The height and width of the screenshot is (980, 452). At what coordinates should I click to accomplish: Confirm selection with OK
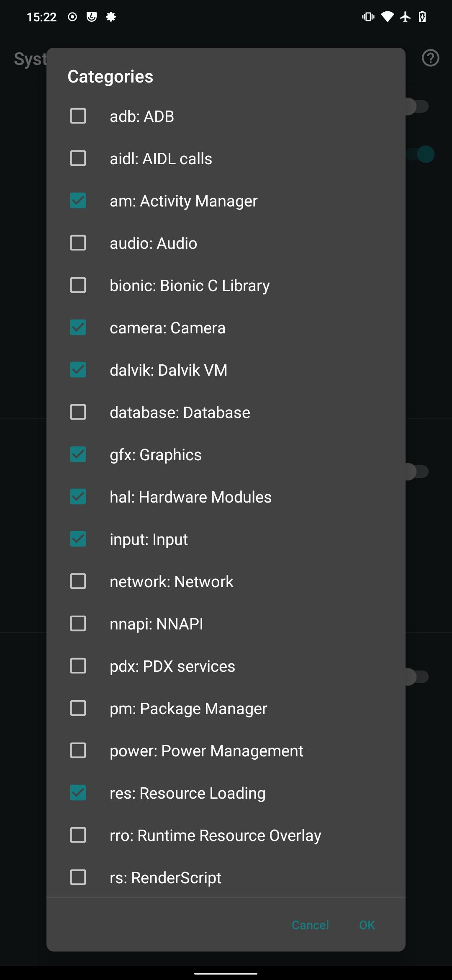click(x=366, y=925)
